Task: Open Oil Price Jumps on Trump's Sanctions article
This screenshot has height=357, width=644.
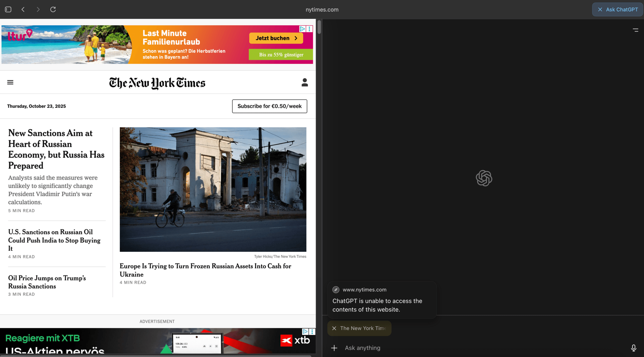Action: (47, 282)
